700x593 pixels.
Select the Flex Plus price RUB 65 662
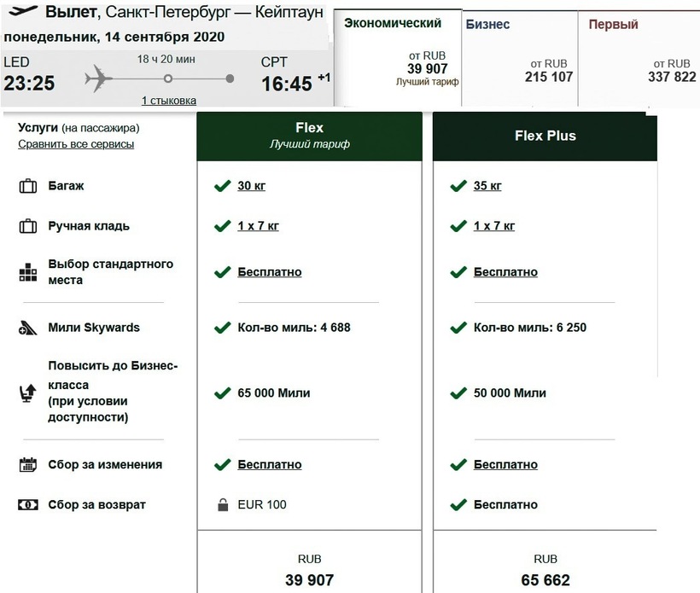coord(545,572)
